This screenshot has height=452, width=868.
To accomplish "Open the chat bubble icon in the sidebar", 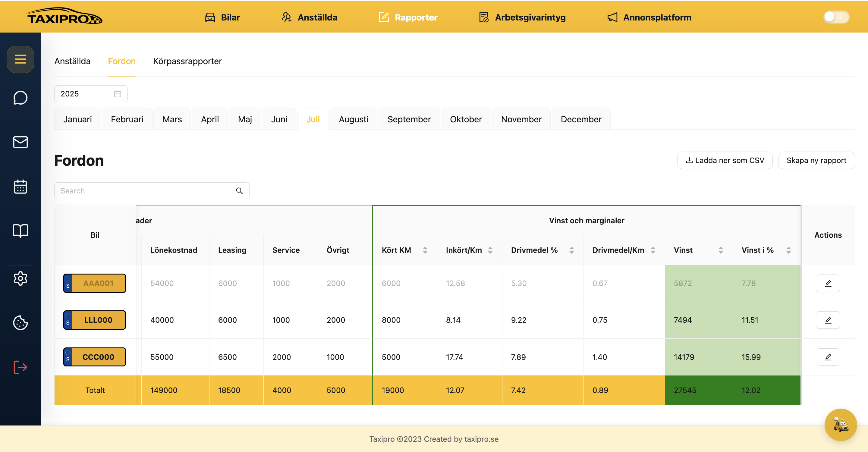I will point(20,98).
